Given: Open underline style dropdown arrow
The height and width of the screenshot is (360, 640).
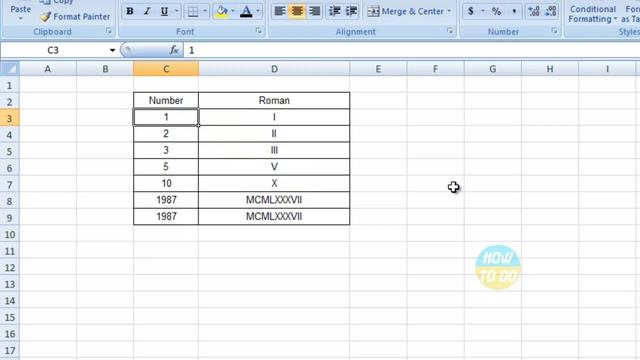Looking at the screenshot, I should tap(176, 11).
